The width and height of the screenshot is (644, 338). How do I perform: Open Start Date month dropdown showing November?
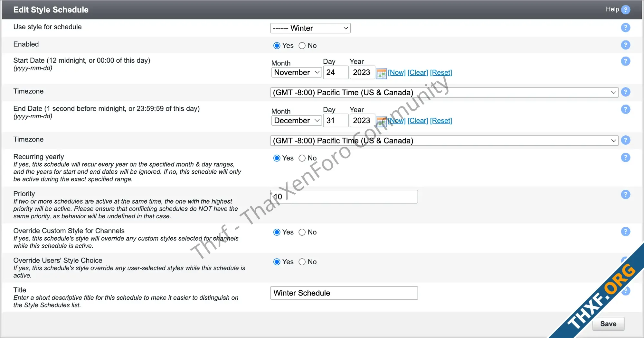click(x=297, y=72)
